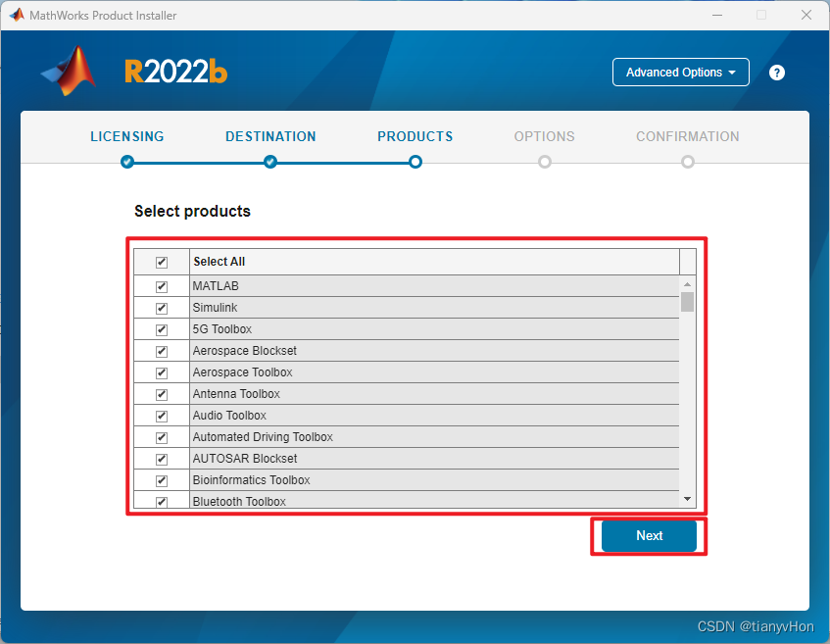
Task: Click the Licensing step circle marker
Action: (127, 162)
